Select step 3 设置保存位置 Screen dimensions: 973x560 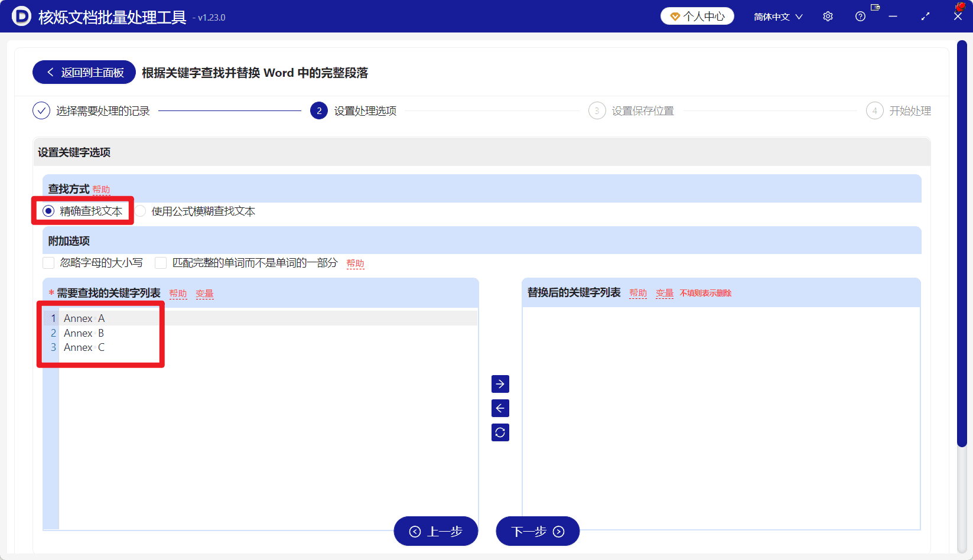point(631,110)
